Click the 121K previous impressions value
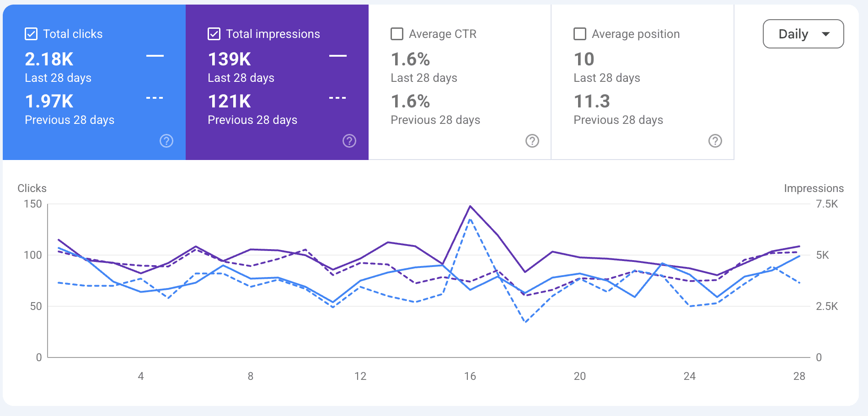The image size is (868, 416). point(230,101)
